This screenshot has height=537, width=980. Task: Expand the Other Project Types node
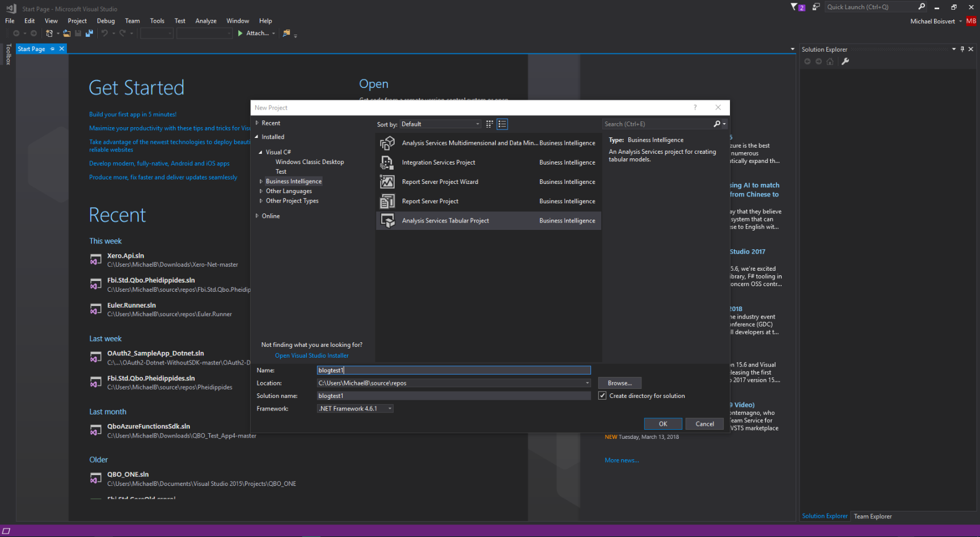click(261, 201)
